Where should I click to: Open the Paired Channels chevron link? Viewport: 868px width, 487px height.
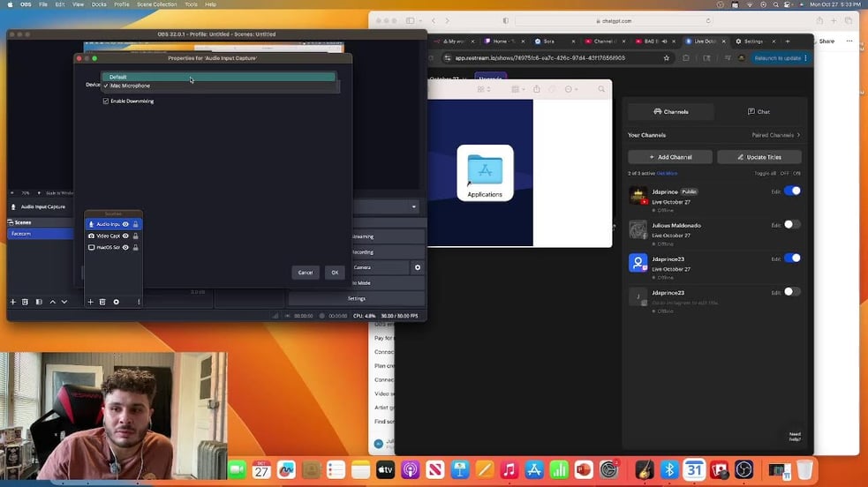776,136
